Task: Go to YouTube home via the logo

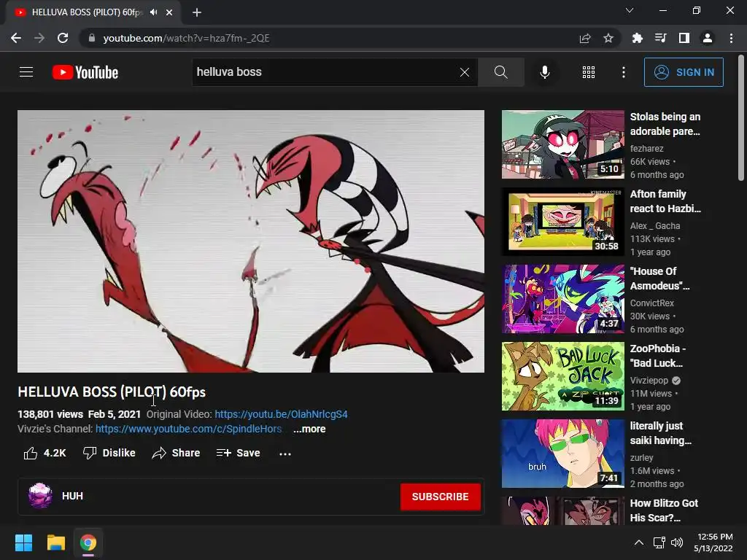Action: 85,72
